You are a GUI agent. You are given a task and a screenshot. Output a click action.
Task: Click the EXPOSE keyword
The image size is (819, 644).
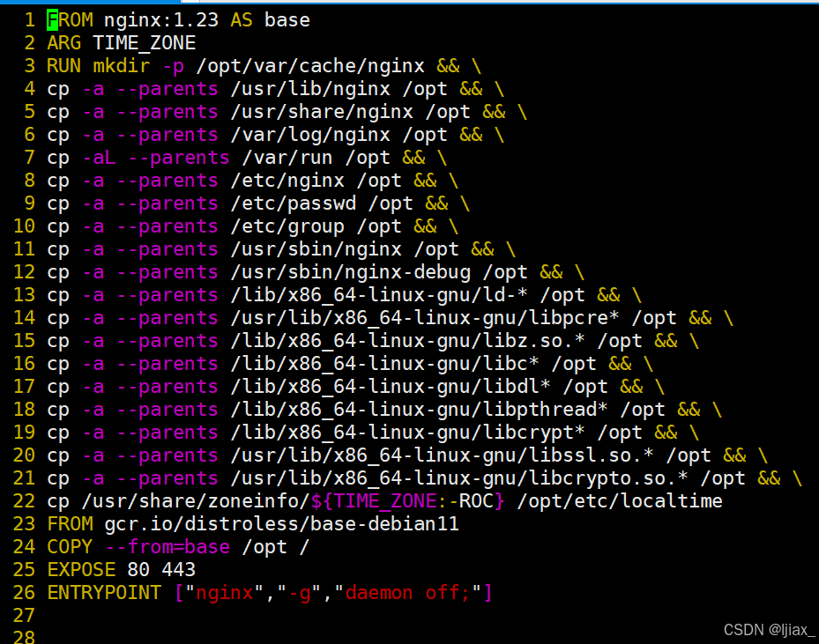81,570
